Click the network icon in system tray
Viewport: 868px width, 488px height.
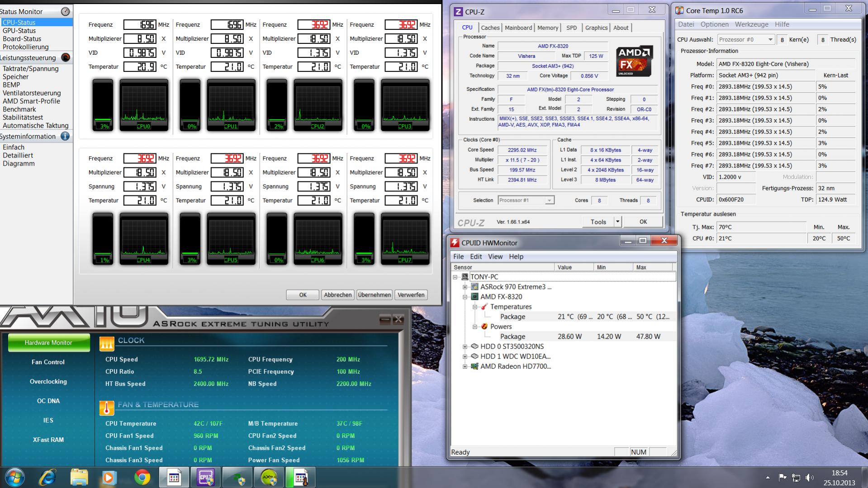pos(796,478)
